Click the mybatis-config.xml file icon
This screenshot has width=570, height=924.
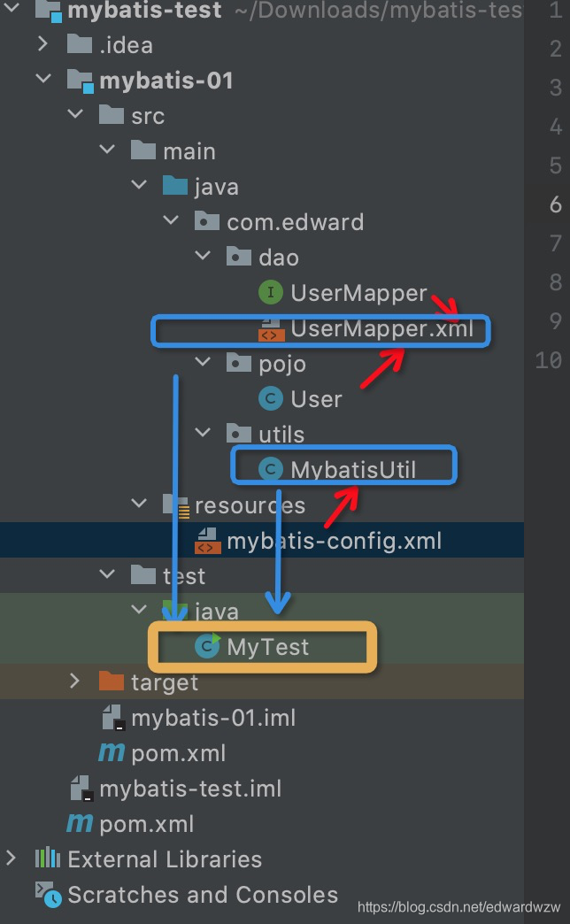(207, 541)
